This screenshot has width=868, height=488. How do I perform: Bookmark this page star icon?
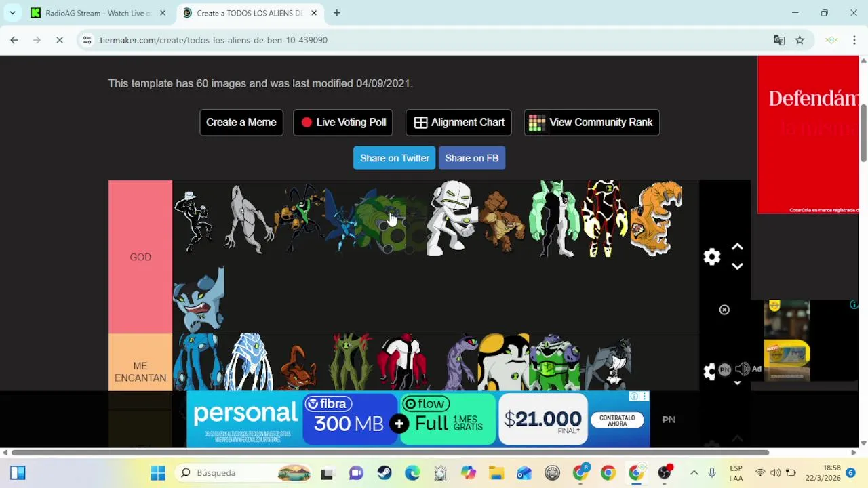[800, 40]
